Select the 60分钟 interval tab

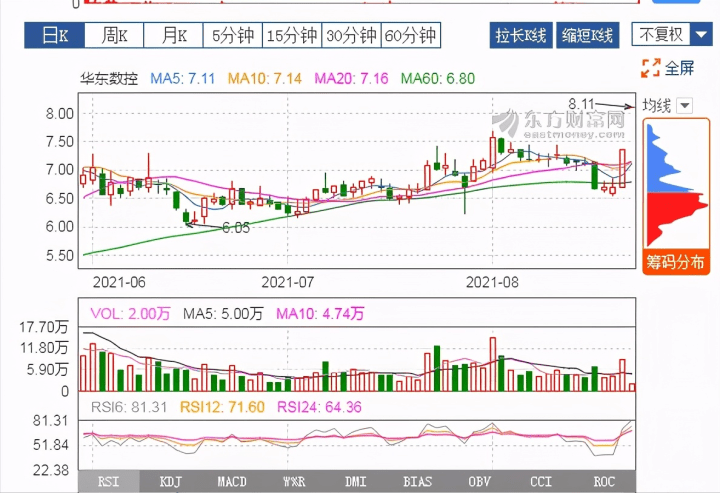[411, 36]
